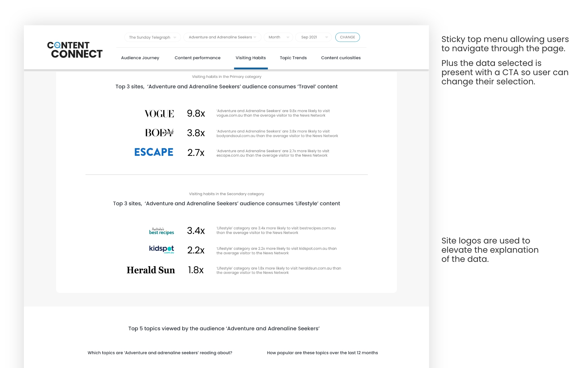Click Australia's Best Recipes logo
The height and width of the screenshot is (368, 588).
tap(161, 231)
